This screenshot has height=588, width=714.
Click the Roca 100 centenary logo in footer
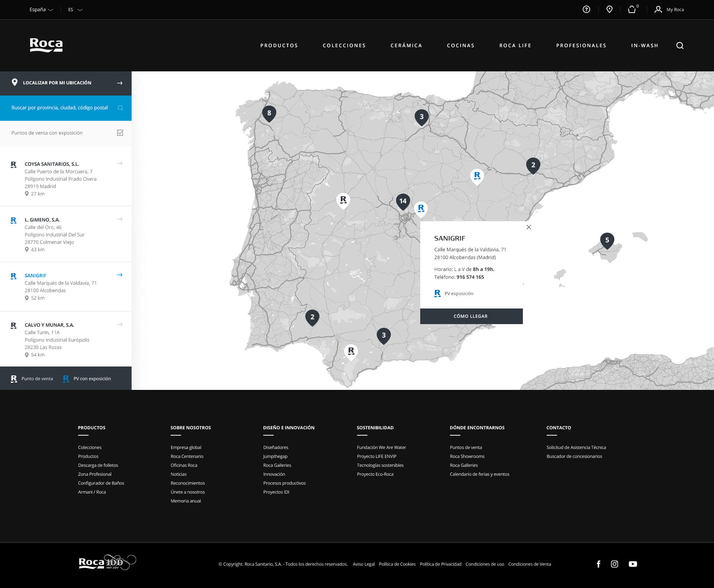[107, 562]
